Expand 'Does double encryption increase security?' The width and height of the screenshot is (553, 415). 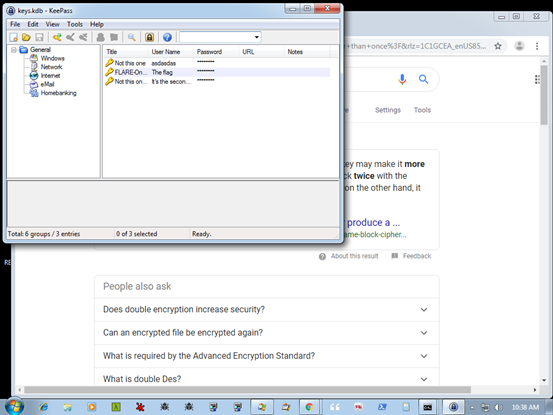[267, 310]
